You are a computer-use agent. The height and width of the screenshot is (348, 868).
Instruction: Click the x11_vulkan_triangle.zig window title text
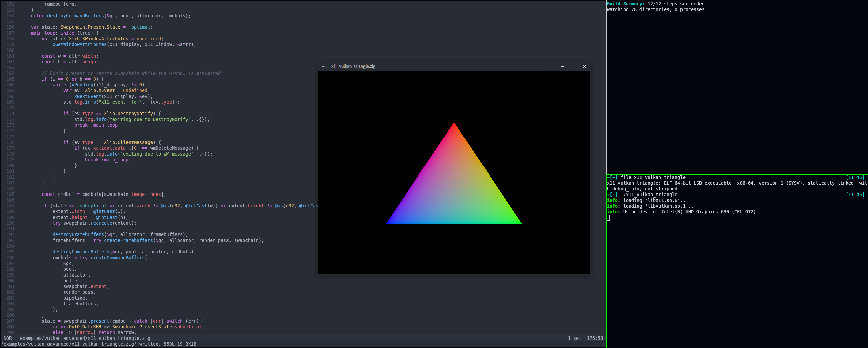[x=353, y=66]
